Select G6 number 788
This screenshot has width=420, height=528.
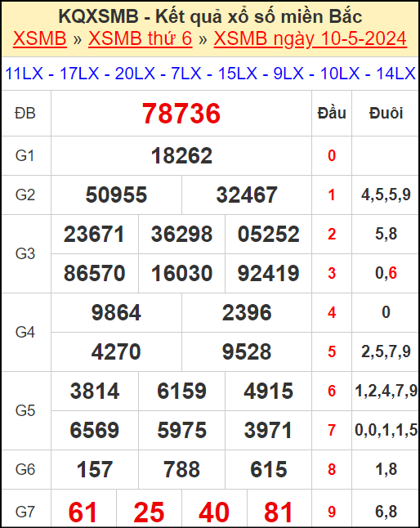point(181,470)
